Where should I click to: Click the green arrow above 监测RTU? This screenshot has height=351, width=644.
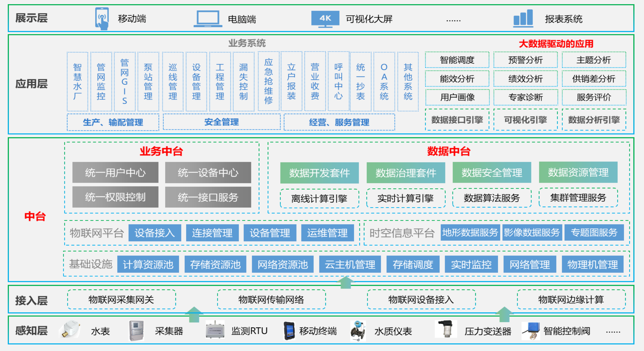[194, 315]
